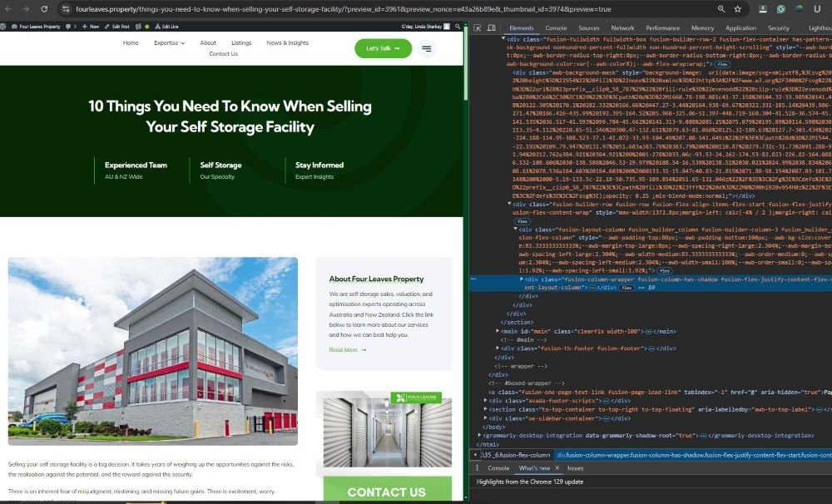Expand the main#main element node
This screenshot has height=504, width=832.
pyautogui.click(x=498, y=331)
